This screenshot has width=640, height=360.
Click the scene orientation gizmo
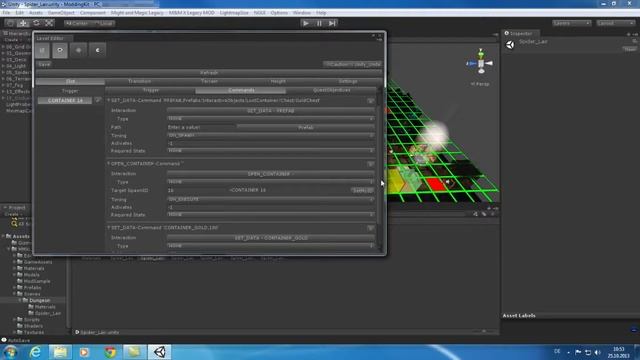click(x=481, y=62)
